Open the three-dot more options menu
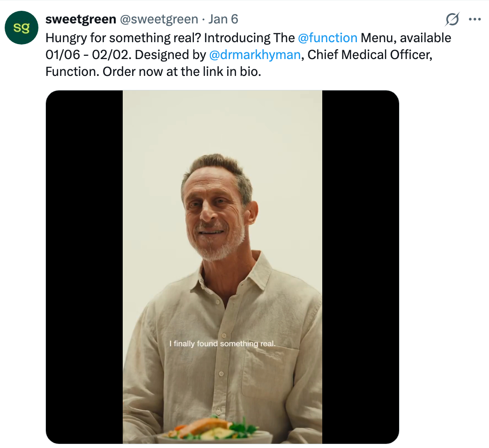 [474, 20]
